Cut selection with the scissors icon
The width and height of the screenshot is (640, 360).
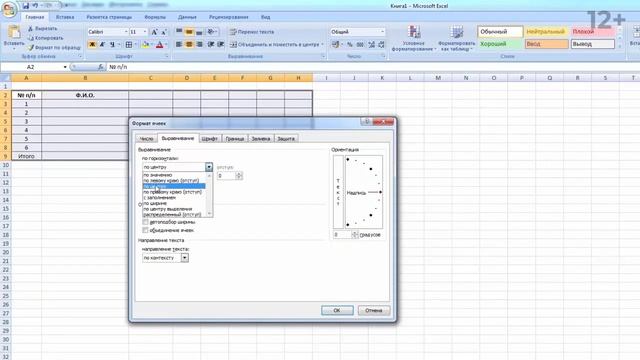[x=30, y=29]
